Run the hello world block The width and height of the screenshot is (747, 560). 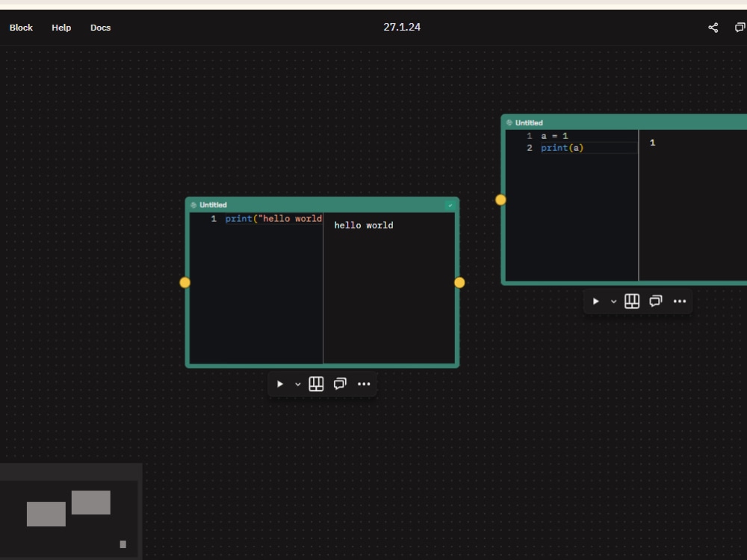pos(280,384)
